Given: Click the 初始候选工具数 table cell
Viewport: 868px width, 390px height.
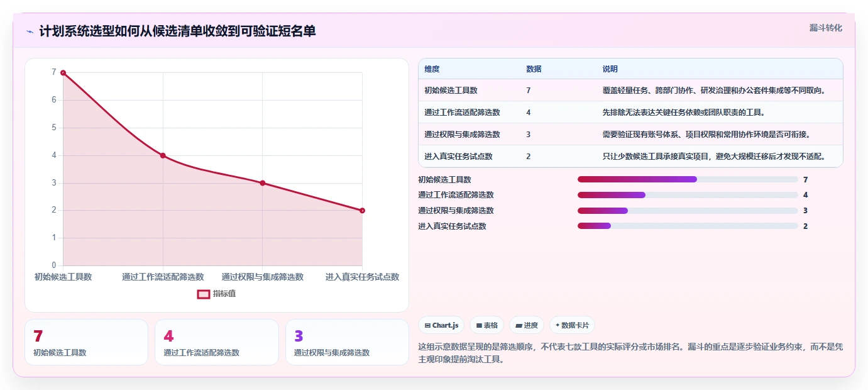Looking at the screenshot, I should (451, 91).
